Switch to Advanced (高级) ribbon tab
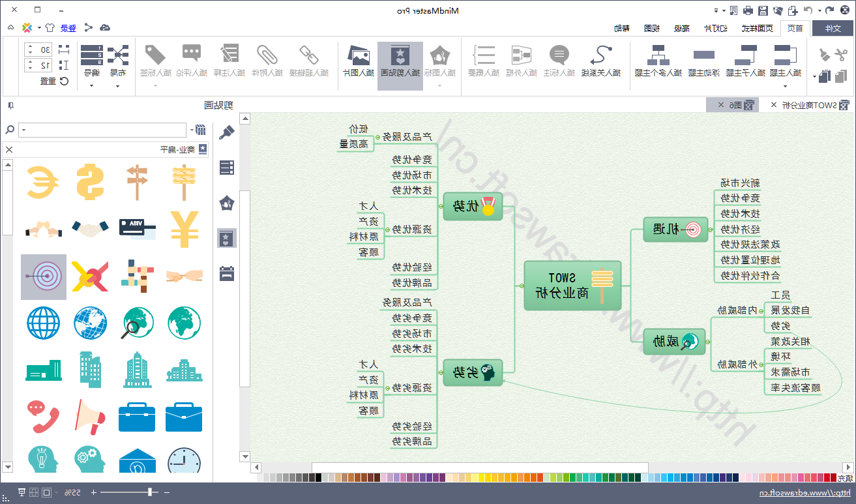This screenshot has height=504, width=856. pyautogui.click(x=682, y=28)
